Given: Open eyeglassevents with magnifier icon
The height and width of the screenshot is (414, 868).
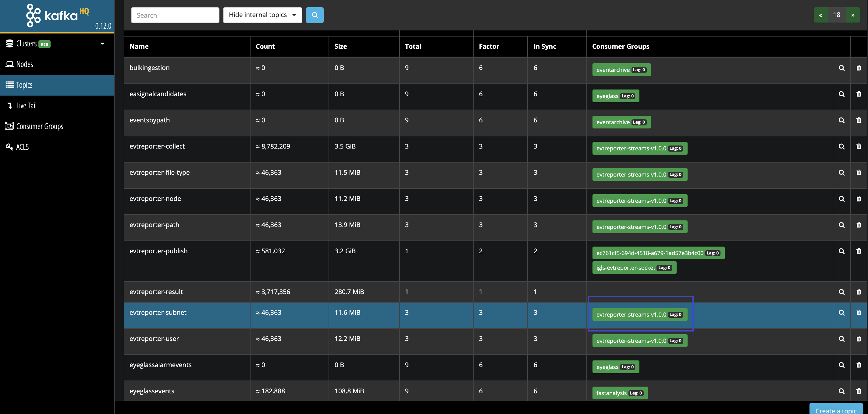Looking at the screenshot, I should click(841, 391).
